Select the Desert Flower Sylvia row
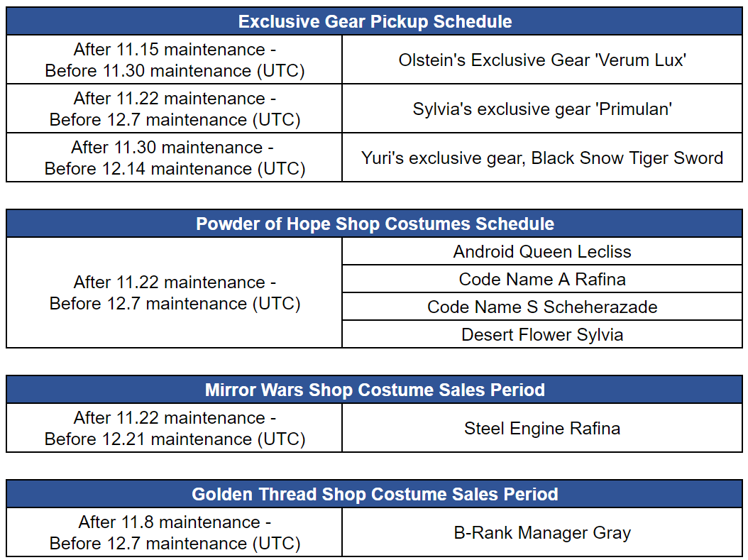This screenshot has width=748, height=560. [542, 334]
